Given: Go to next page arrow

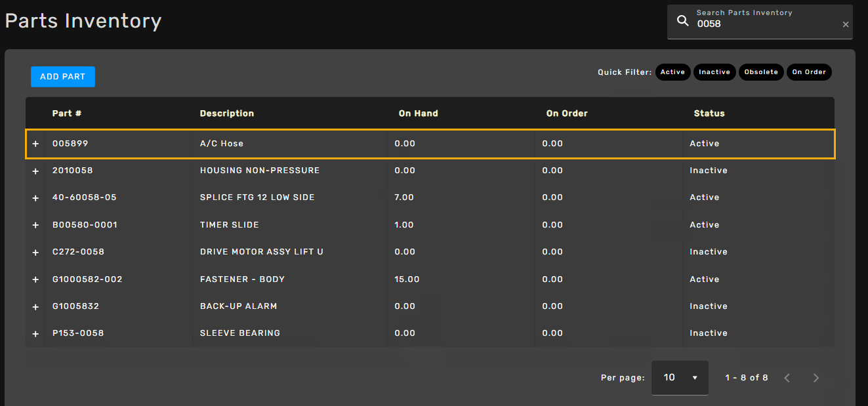Looking at the screenshot, I should 816,378.
